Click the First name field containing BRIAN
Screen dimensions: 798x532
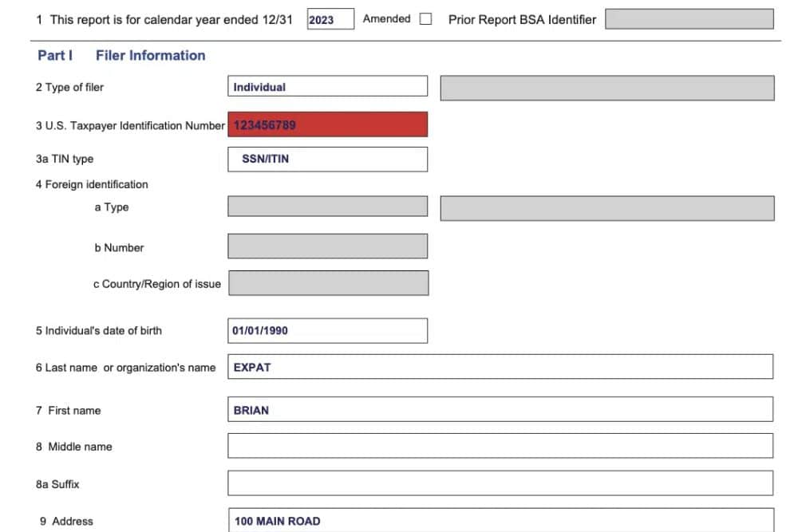click(x=500, y=410)
